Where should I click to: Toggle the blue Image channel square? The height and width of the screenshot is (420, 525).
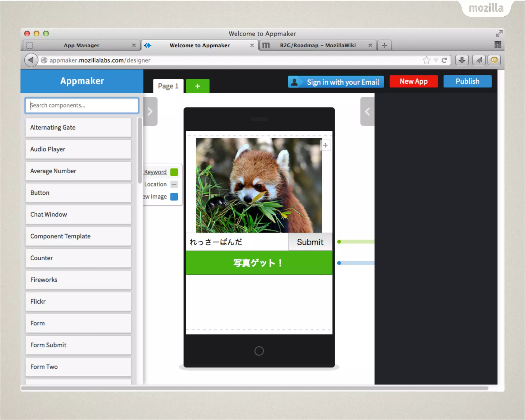[x=174, y=197]
